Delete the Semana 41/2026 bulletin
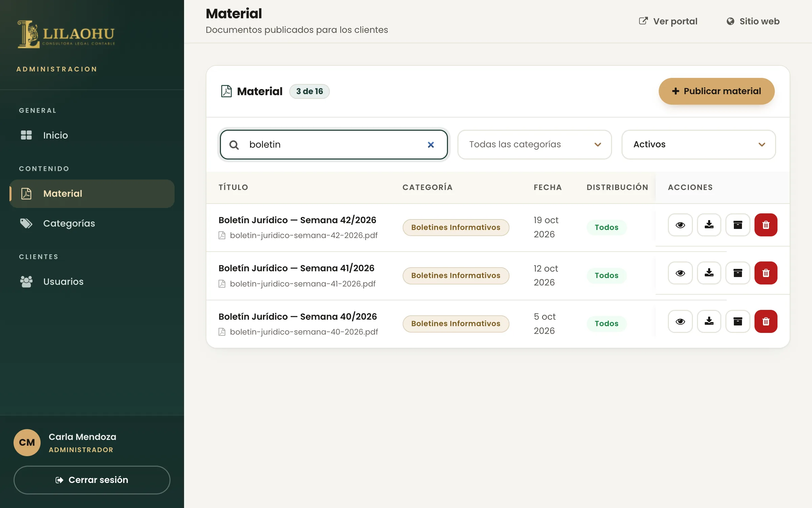This screenshot has height=508, width=812. point(766,273)
